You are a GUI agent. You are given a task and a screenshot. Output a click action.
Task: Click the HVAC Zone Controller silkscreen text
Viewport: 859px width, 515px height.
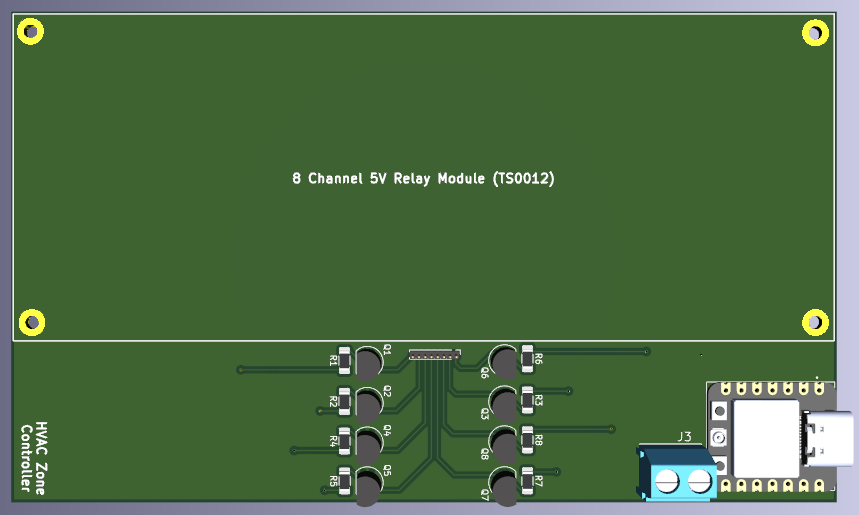(x=34, y=458)
